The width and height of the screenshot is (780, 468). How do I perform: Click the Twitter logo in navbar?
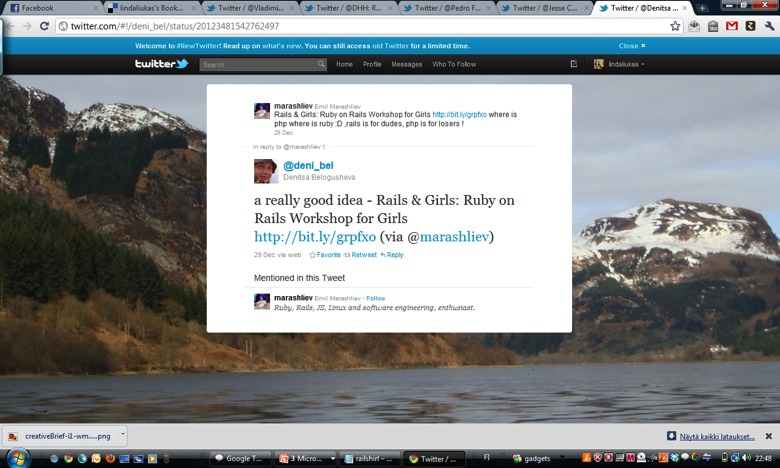point(162,64)
